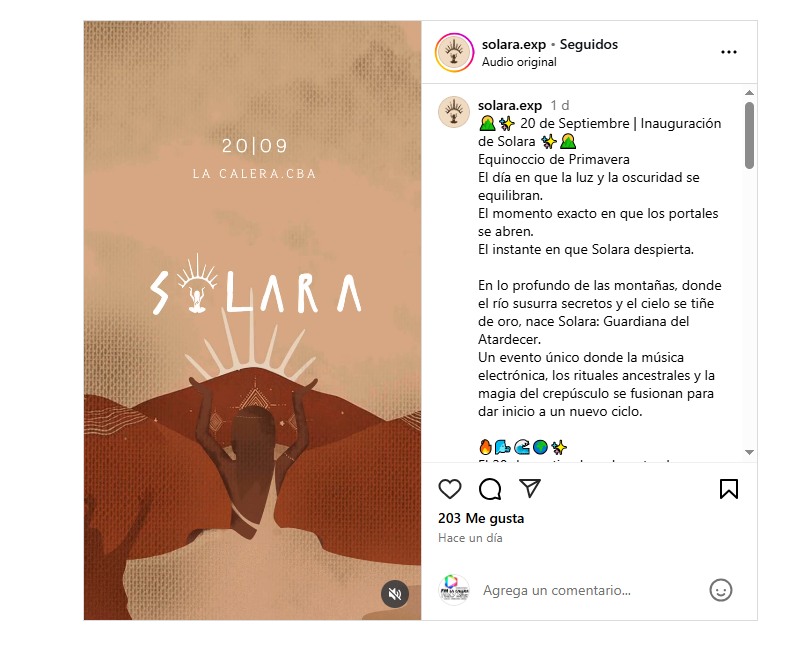Screen dimensions: 805x648
Task: Click the Solara video poster
Action: (253, 320)
